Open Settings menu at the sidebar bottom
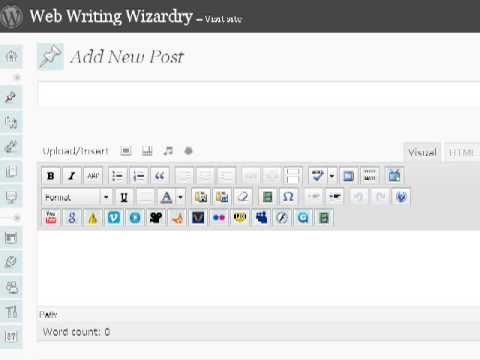 pyautogui.click(x=11, y=336)
